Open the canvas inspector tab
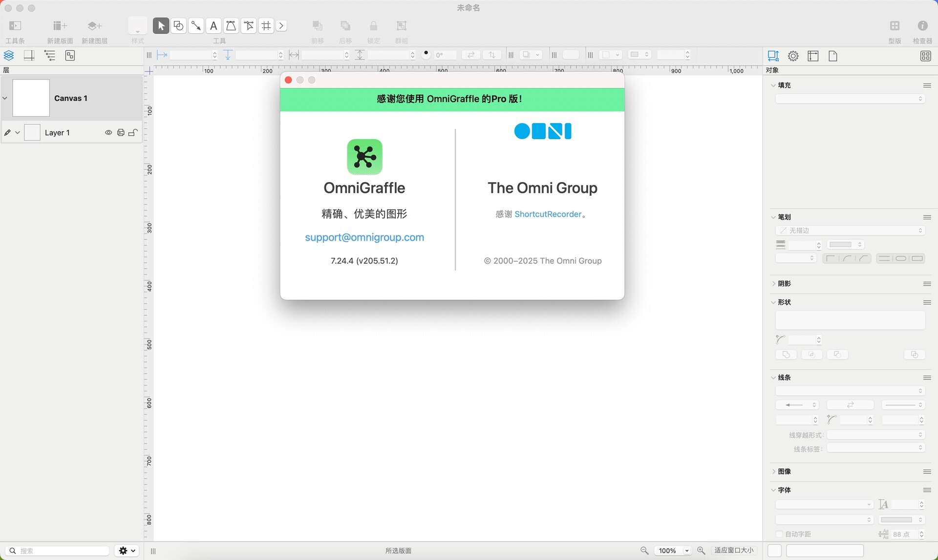938x560 pixels. [x=813, y=56]
